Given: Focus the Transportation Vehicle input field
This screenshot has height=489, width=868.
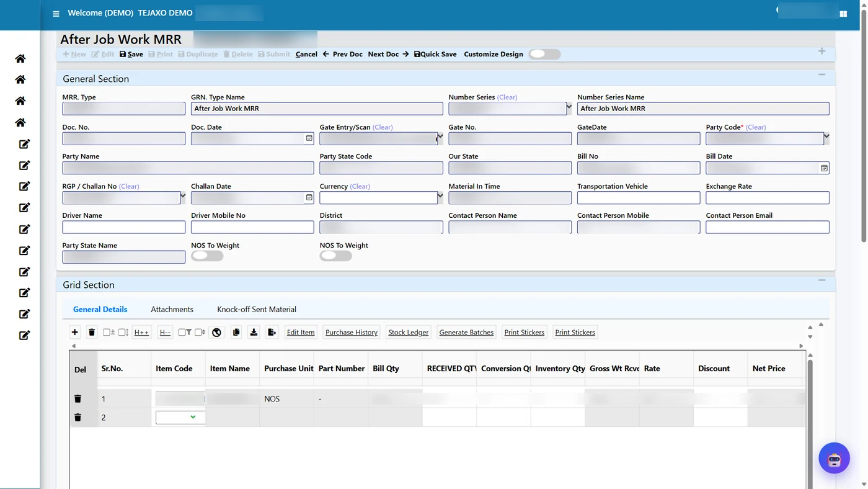Looking at the screenshot, I should click(639, 197).
